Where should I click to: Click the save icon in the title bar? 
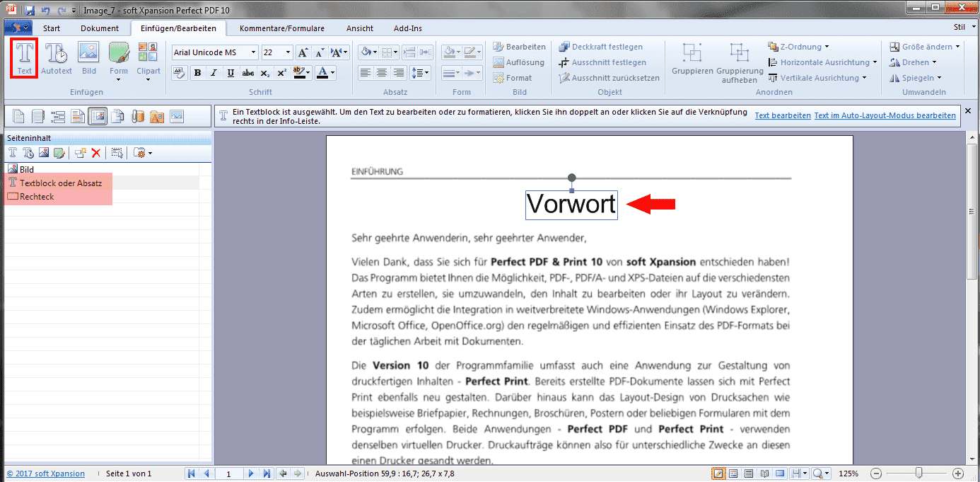pos(30,11)
